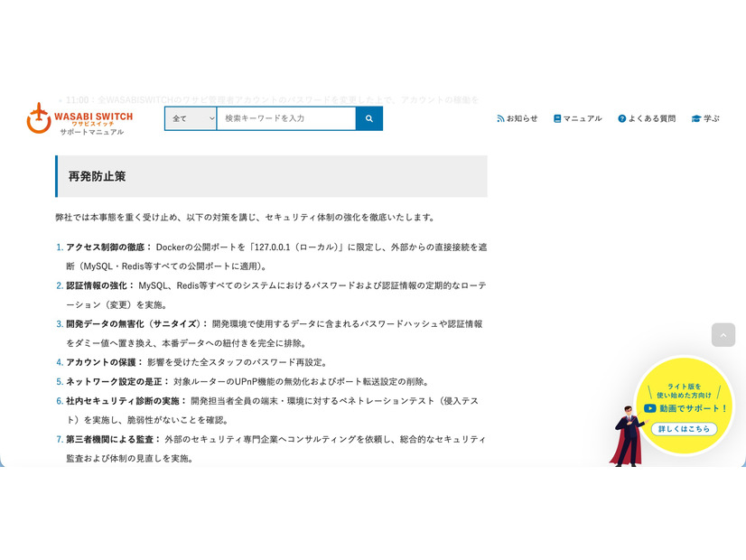Click the 詳しくはこちら button
The width and height of the screenshot is (746, 560).
click(x=684, y=429)
